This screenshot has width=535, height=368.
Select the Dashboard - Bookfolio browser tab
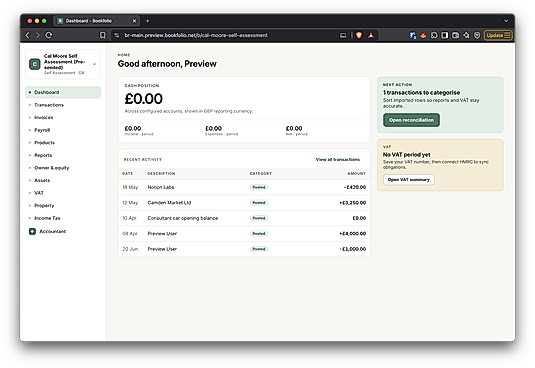(x=97, y=21)
